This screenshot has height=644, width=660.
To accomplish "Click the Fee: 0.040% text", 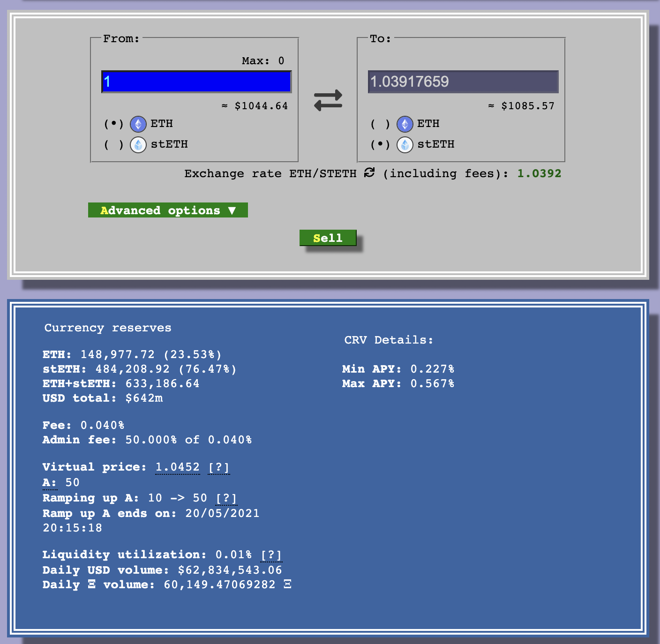I will [x=83, y=426].
